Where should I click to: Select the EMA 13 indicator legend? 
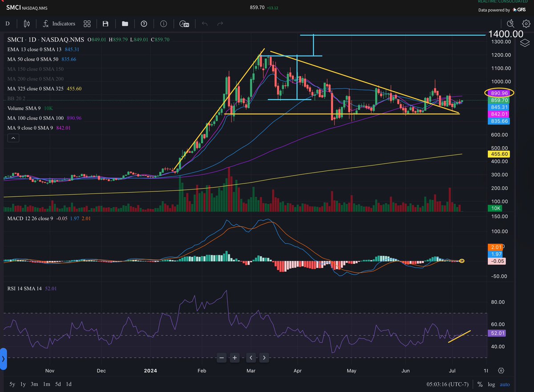pos(43,49)
